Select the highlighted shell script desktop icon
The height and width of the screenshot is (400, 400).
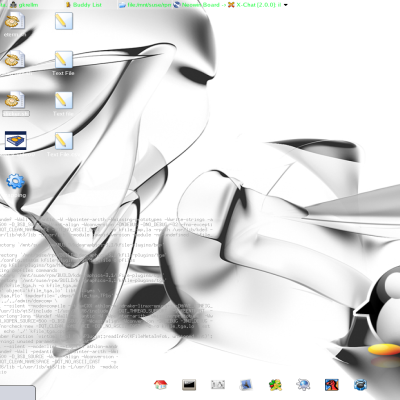pyautogui.click(x=15, y=100)
